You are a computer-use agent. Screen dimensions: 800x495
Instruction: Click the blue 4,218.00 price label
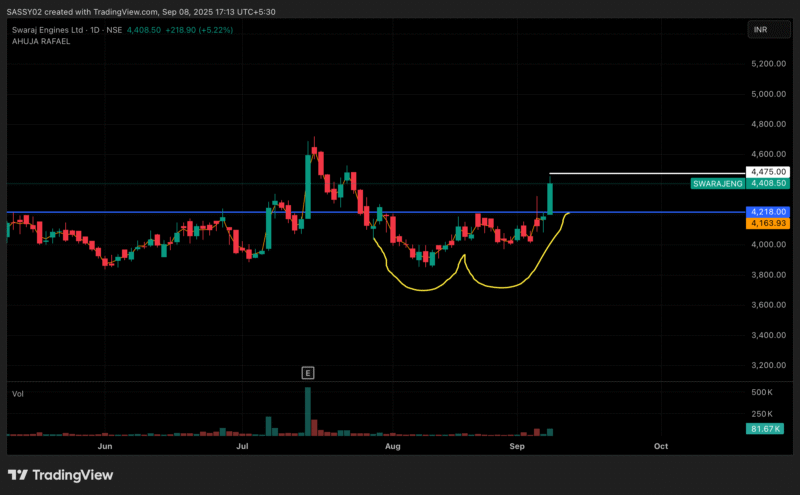pyautogui.click(x=768, y=212)
